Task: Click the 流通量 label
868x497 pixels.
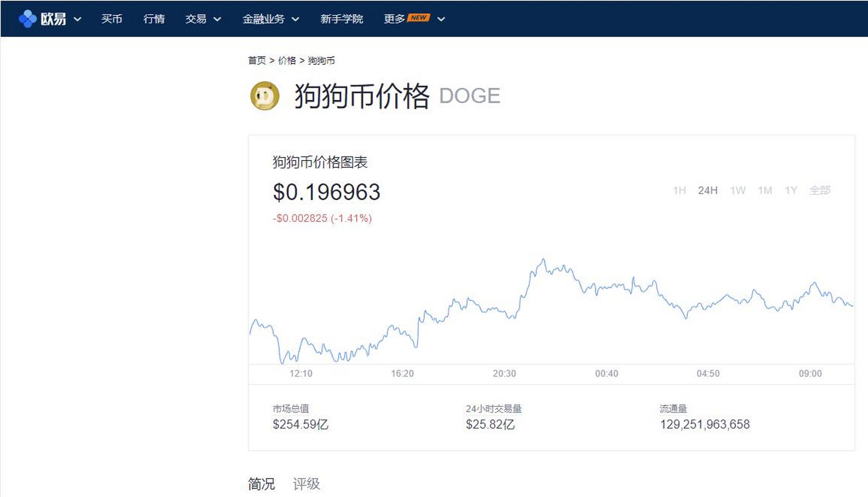Action: 673,408
